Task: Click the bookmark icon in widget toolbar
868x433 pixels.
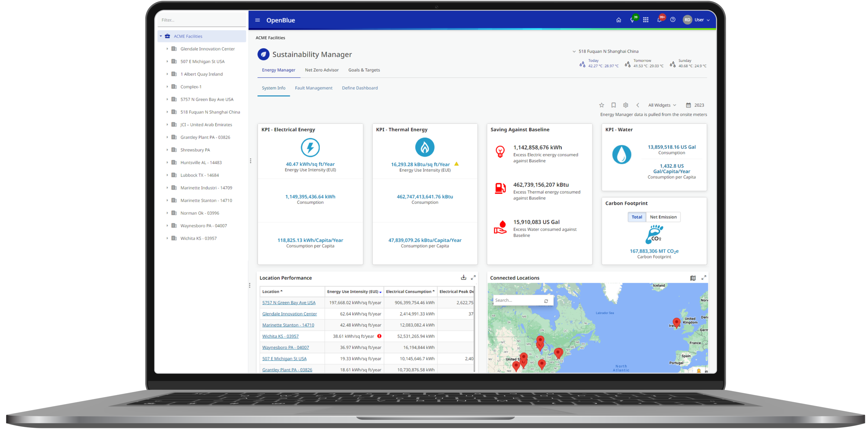Action: point(613,105)
